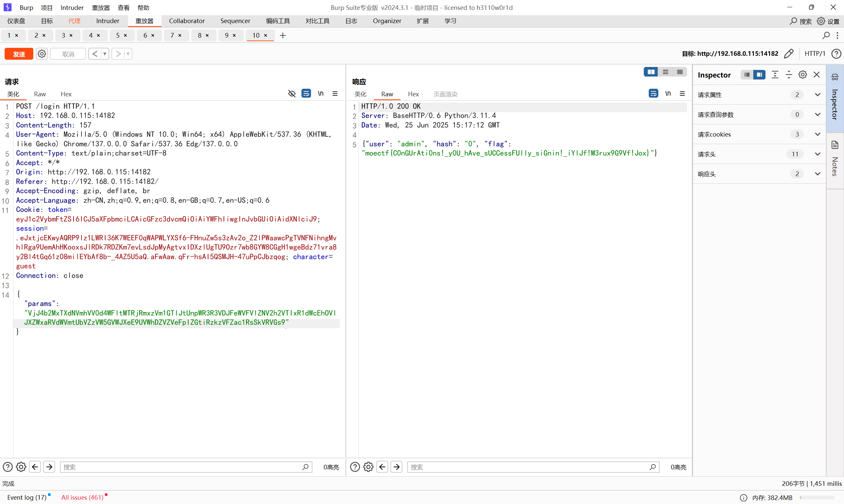Open the search-tabs magnifier icon
844x504 pixels.
click(x=826, y=35)
